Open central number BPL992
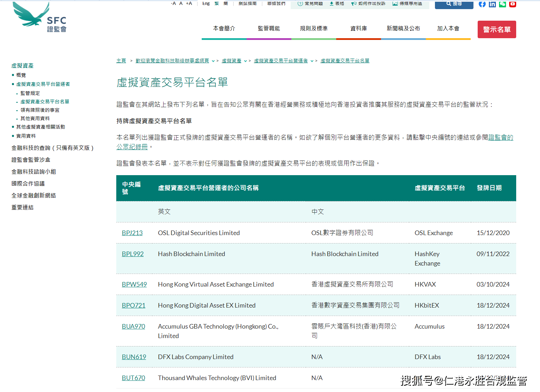Screen dimensions: 540x392 click(x=133, y=254)
